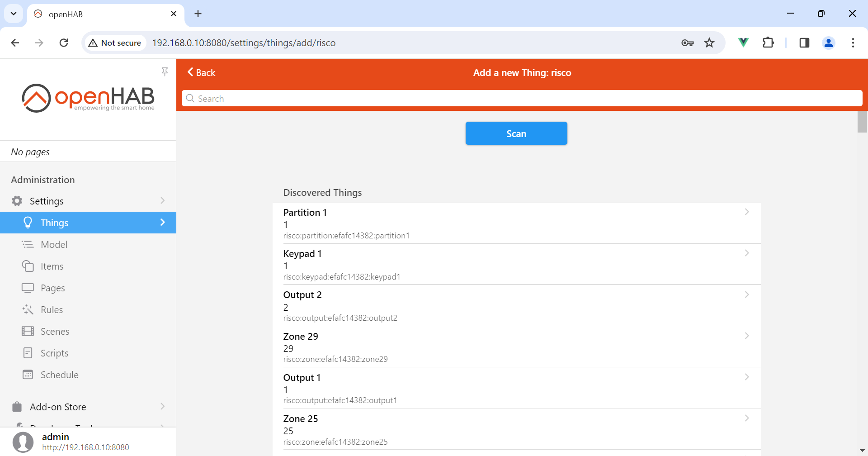Screen dimensions: 868x456
Task: Open Scripts via its document icon
Action: point(28,353)
